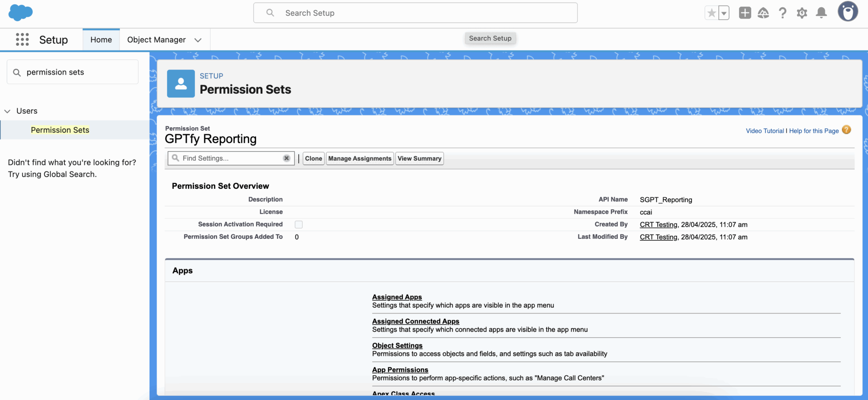Image resolution: width=868 pixels, height=400 pixels.
Task: Open the Trailhead guidance icon
Action: [763, 13]
